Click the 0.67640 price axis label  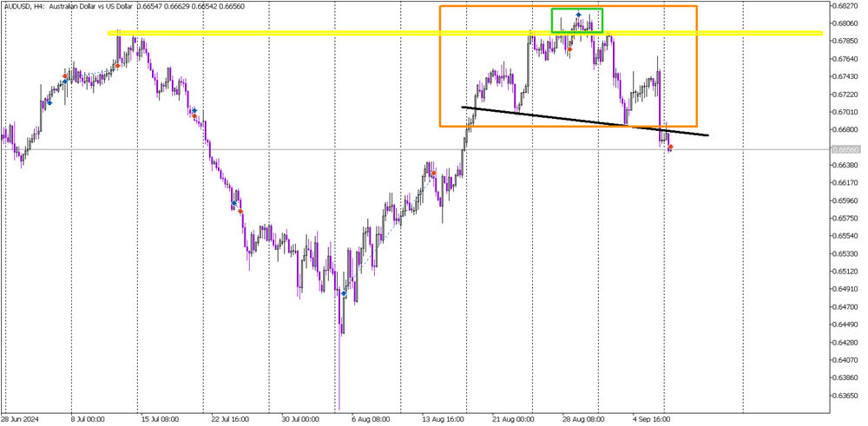846,59
